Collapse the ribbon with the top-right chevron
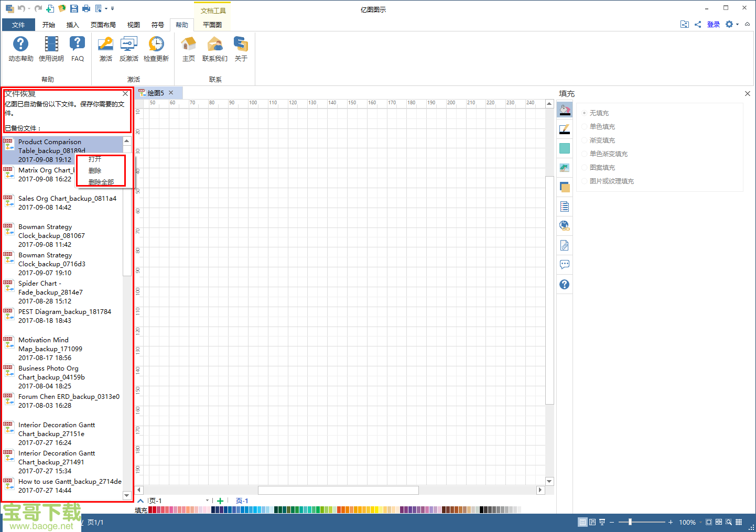Viewport: 756px width, 532px height. click(747, 24)
